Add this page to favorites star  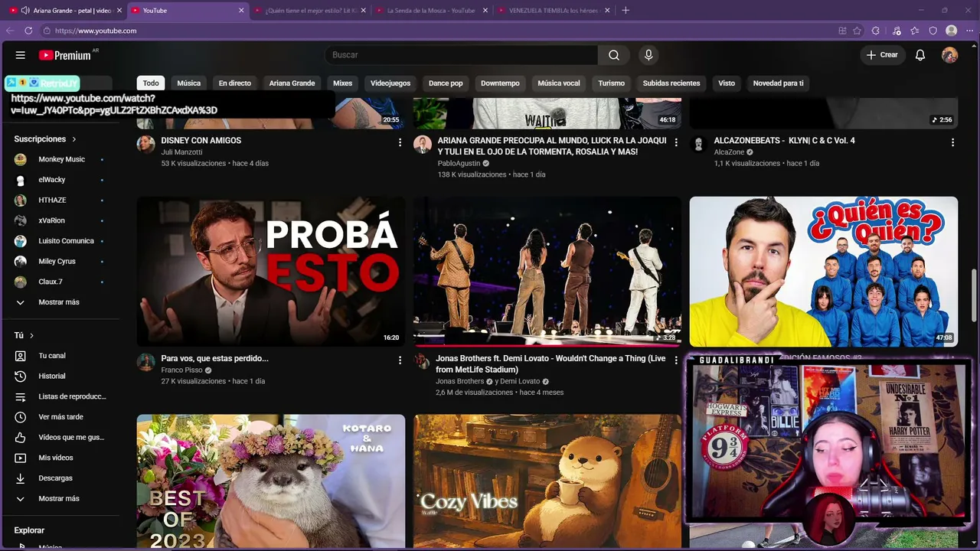coord(857,31)
